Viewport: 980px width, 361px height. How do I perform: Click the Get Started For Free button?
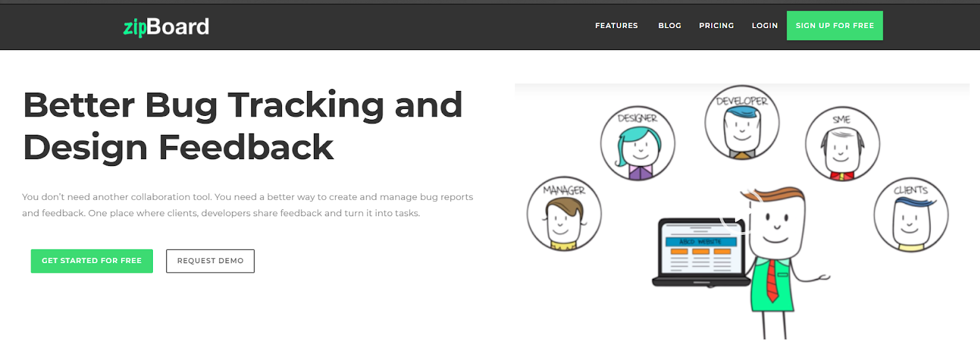point(91,261)
